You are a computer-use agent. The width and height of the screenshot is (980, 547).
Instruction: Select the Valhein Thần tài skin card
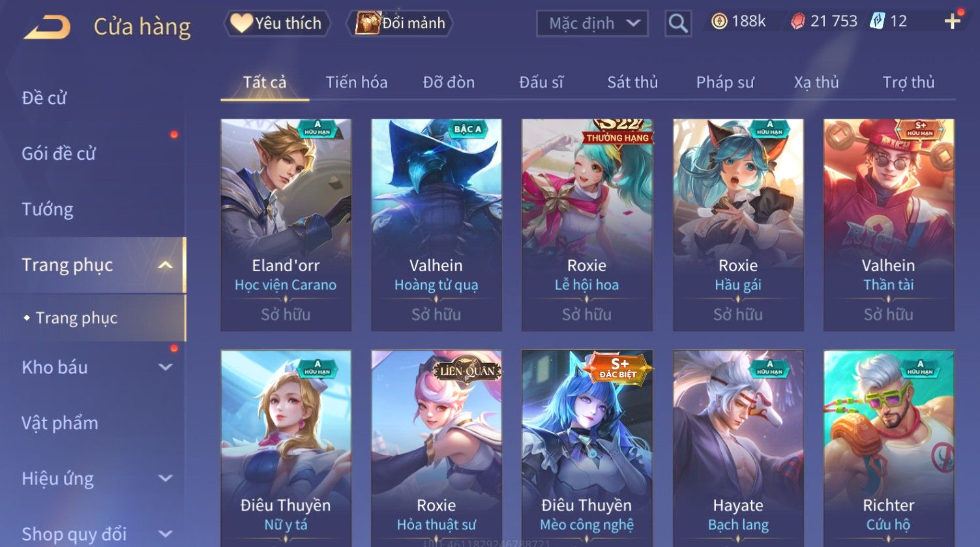(889, 225)
